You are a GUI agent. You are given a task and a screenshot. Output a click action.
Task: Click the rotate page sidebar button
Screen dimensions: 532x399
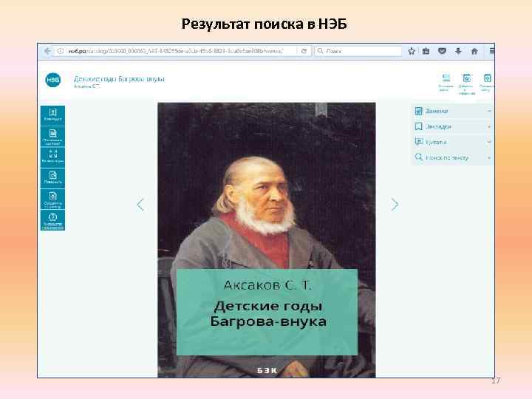[x=52, y=178]
